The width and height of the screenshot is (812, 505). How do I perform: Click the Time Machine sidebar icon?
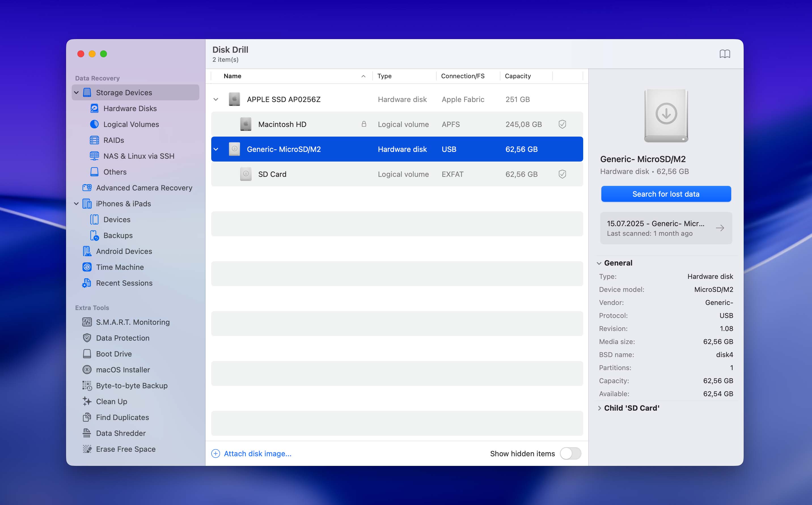point(87,267)
